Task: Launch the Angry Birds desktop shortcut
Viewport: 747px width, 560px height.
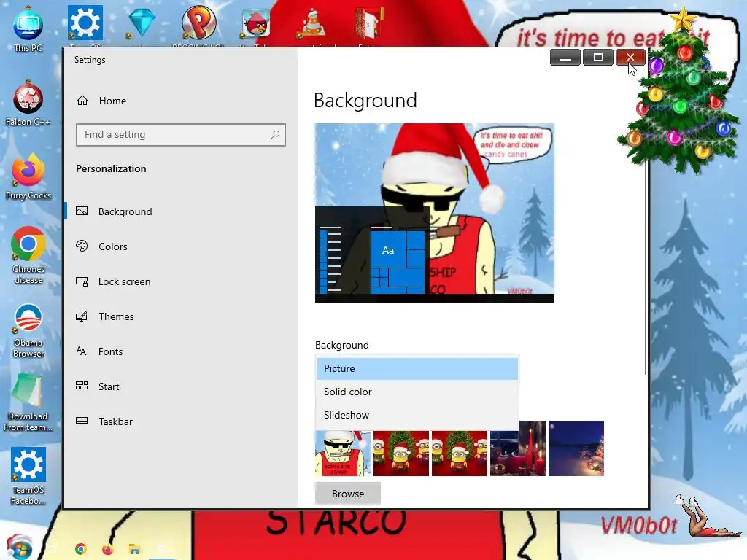Action: pos(256,23)
